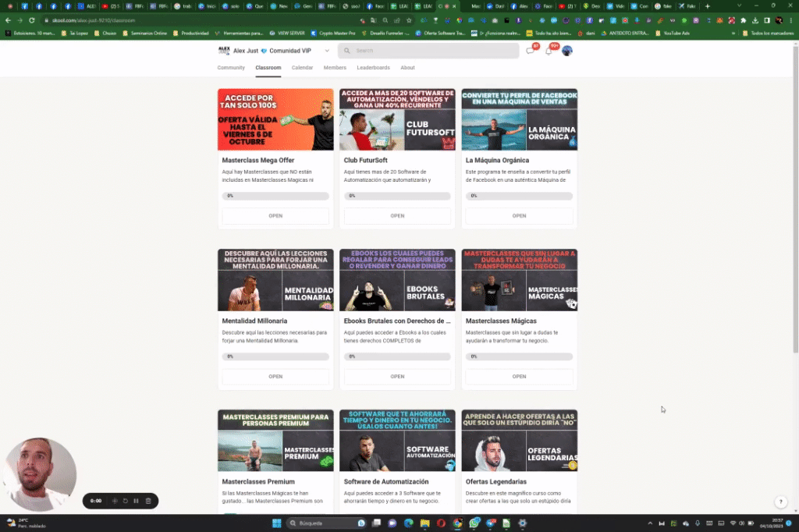Screen dimensions: 799x532
Task: Pause the screen recording
Action: pos(136,501)
